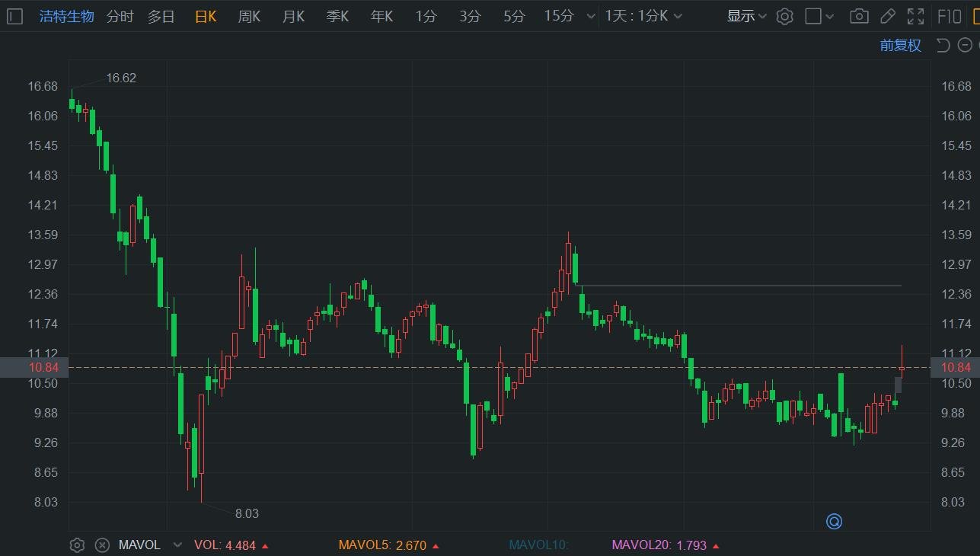This screenshot has height=556, width=980.
Task: Open chart settings gear in top toolbar
Action: [x=784, y=16]
